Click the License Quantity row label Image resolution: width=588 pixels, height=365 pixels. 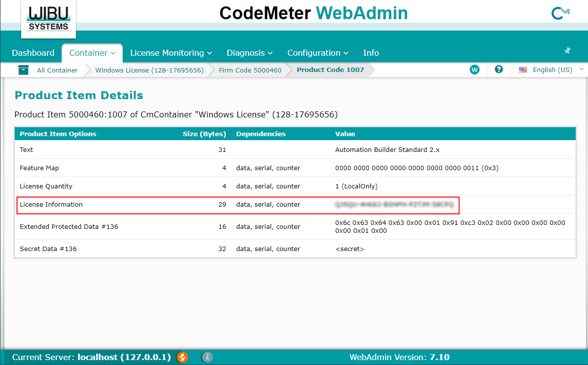pos(46,186)
